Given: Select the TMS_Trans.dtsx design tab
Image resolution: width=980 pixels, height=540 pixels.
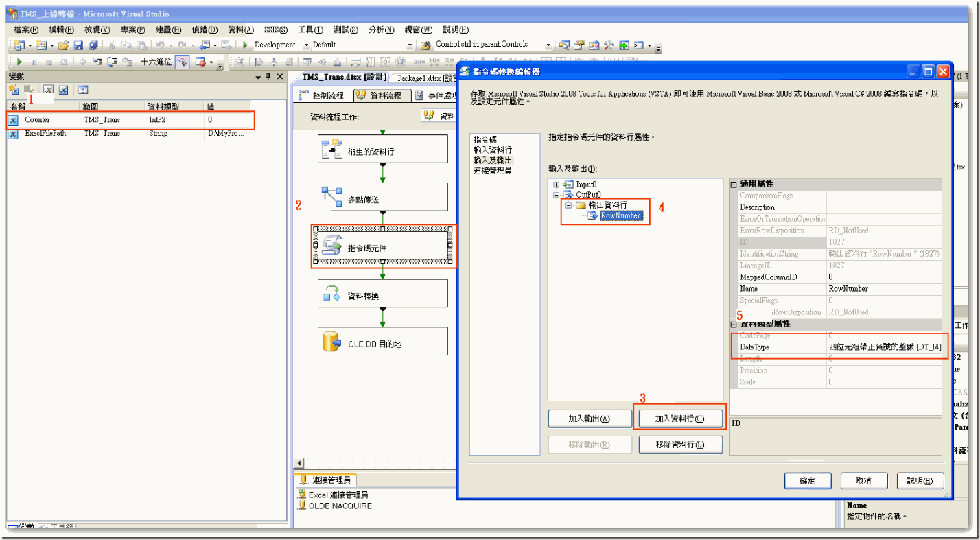Looking at the screenshot, I should (x=345, y=78).
